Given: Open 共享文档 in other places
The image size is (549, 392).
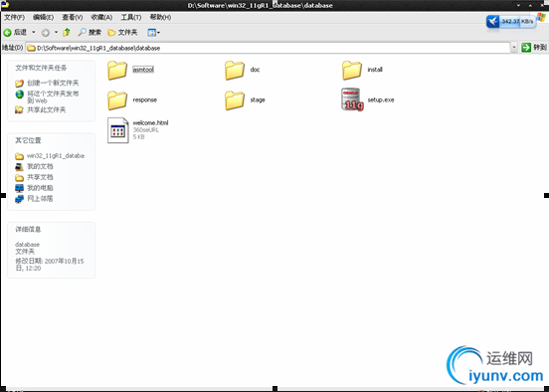Looking at the screenshot, I should click(40, 177).
